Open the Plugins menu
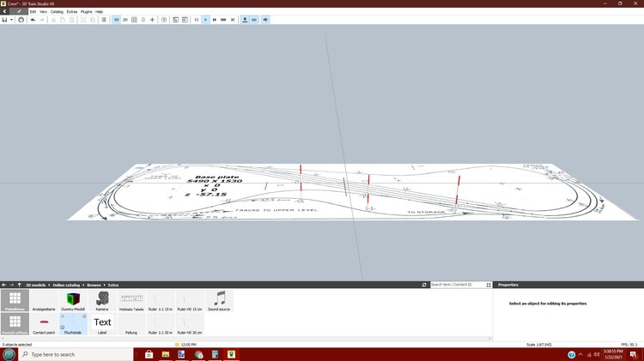 (86, 11)
